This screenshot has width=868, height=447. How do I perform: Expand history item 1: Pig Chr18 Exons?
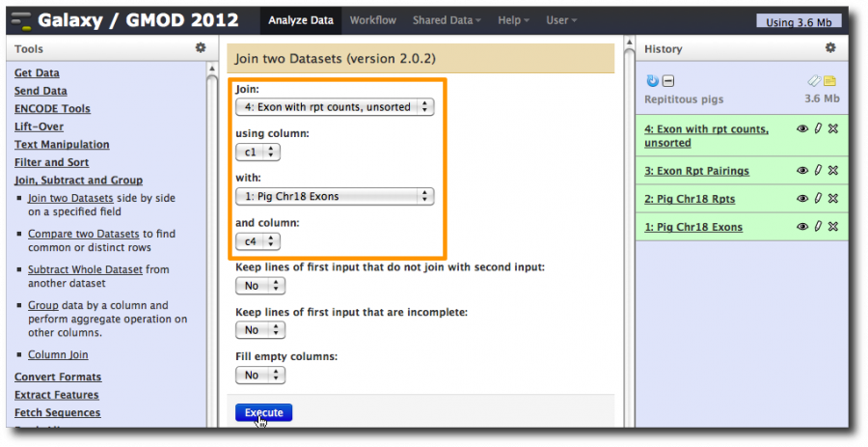click(693, 227)
